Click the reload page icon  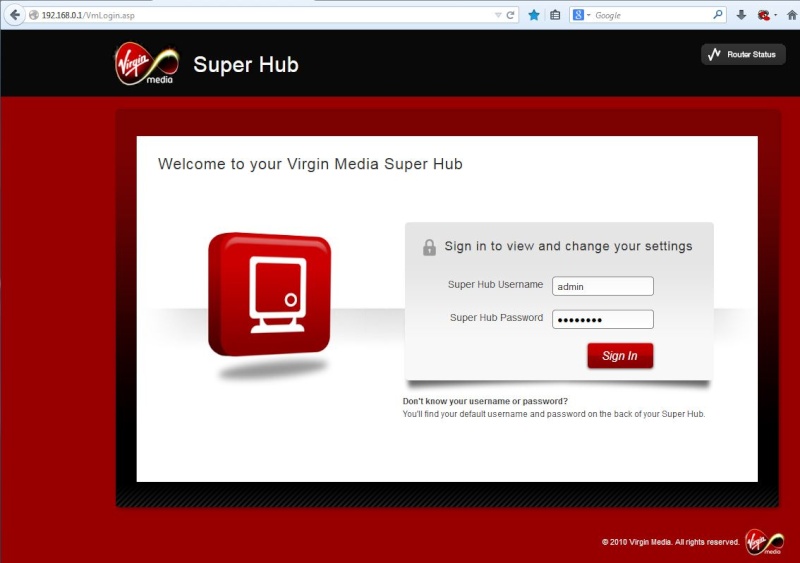pyautogui.click(x=510, y=15)
